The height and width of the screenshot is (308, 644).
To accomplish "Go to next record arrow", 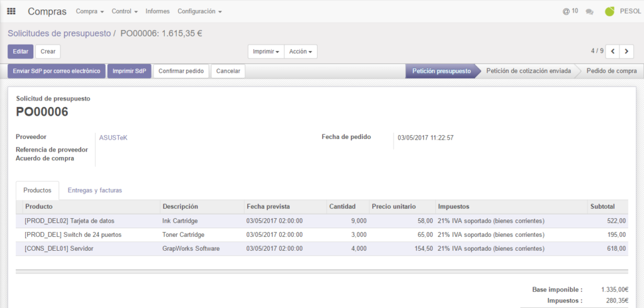I will 626,52.
